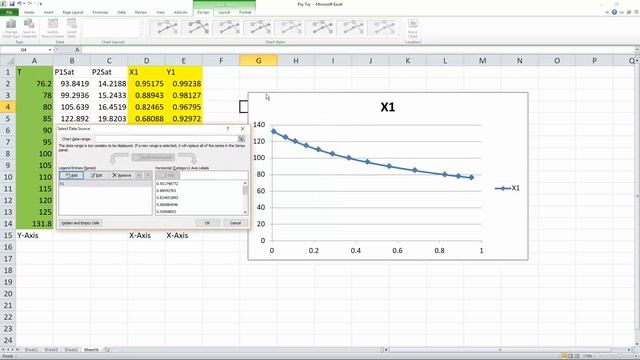Click cell A2 with value 76.2
The height and width of the screenshot is (360, 640).
click(x=35, y=84)
